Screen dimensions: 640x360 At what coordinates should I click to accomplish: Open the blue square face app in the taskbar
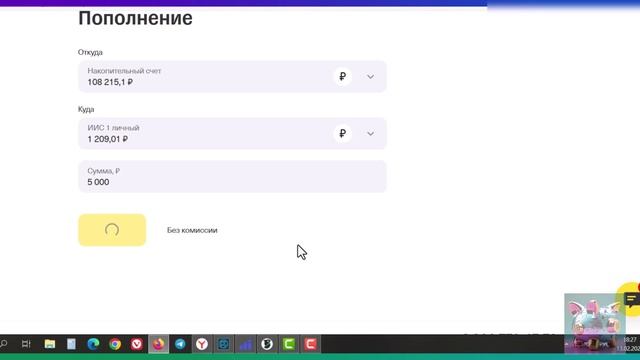click(224, 344)
